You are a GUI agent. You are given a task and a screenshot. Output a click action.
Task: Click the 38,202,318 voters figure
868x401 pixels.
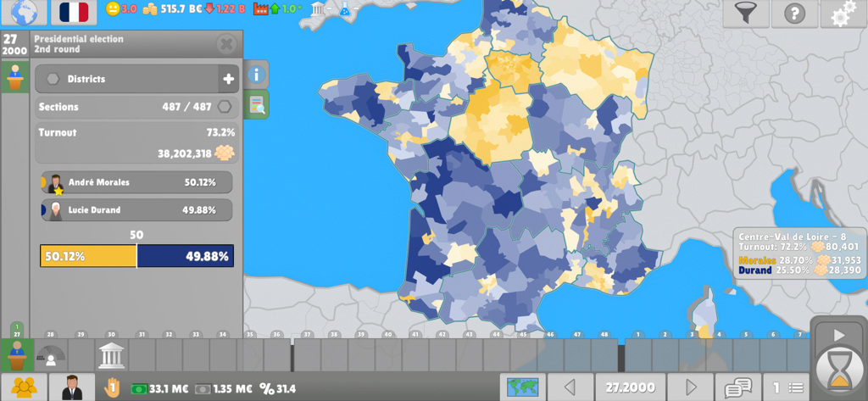coord(184,153)
